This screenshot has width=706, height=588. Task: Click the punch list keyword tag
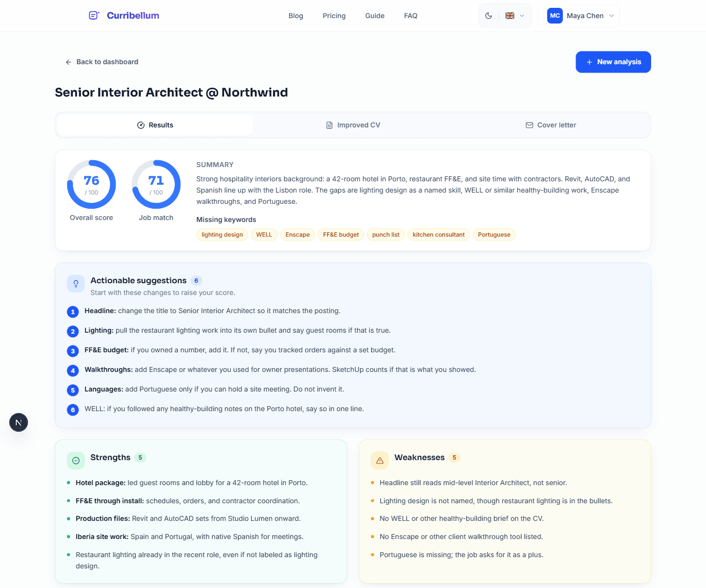[x=386, y=235]
